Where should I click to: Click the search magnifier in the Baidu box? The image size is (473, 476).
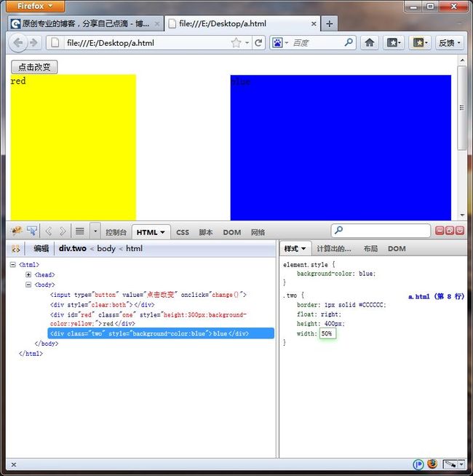(x=349, y=42)
